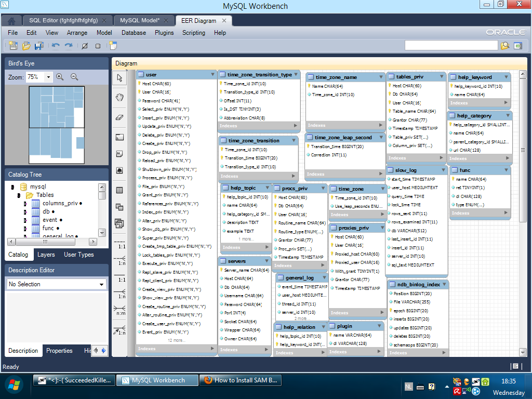Click the Open Model folder icon
This screenshot has width=532, height=399.
coord(26,46)
